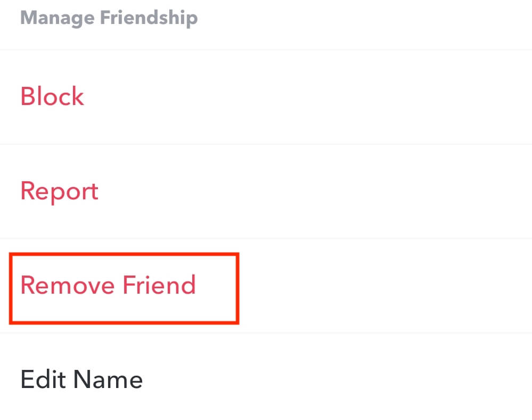Click the word Friend in Remove Friend
The height and width of the screenshot is (420, 532).
tap(159, 285)
